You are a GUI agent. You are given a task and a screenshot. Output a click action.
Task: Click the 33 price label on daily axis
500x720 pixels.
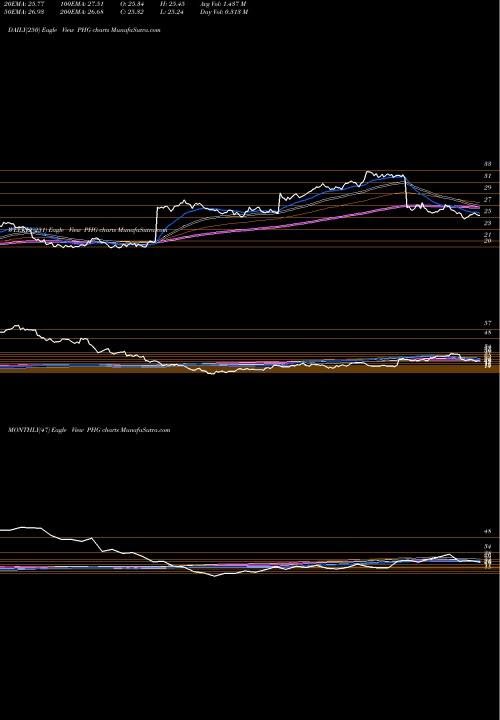[x=488, y=164]
